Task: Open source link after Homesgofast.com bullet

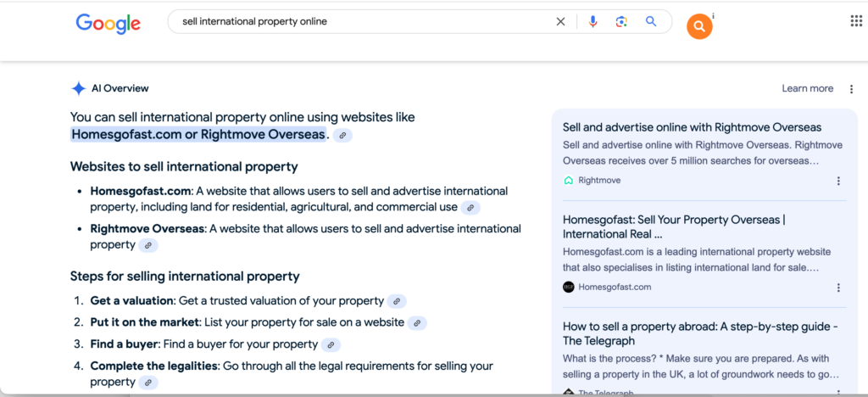Action: (x=470, y=208)
